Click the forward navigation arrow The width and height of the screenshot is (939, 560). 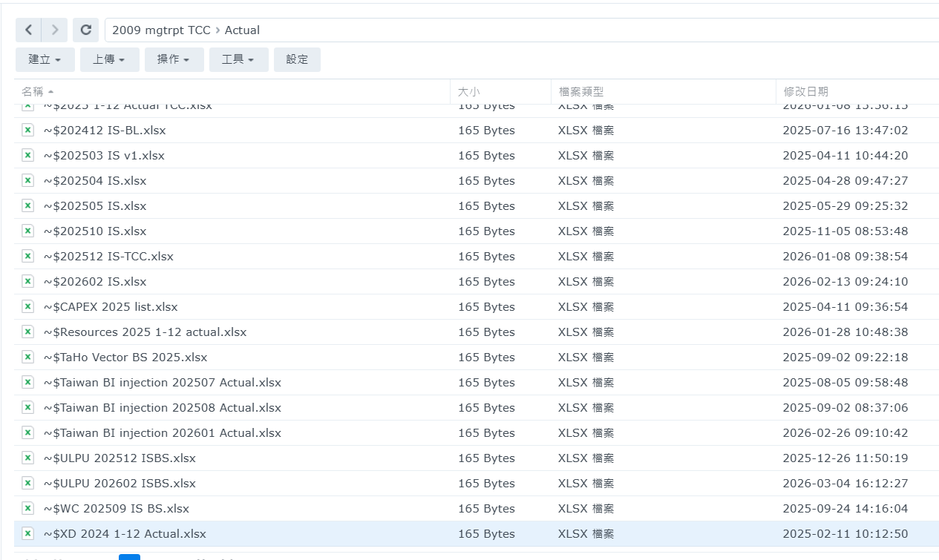tap(54, 30)
